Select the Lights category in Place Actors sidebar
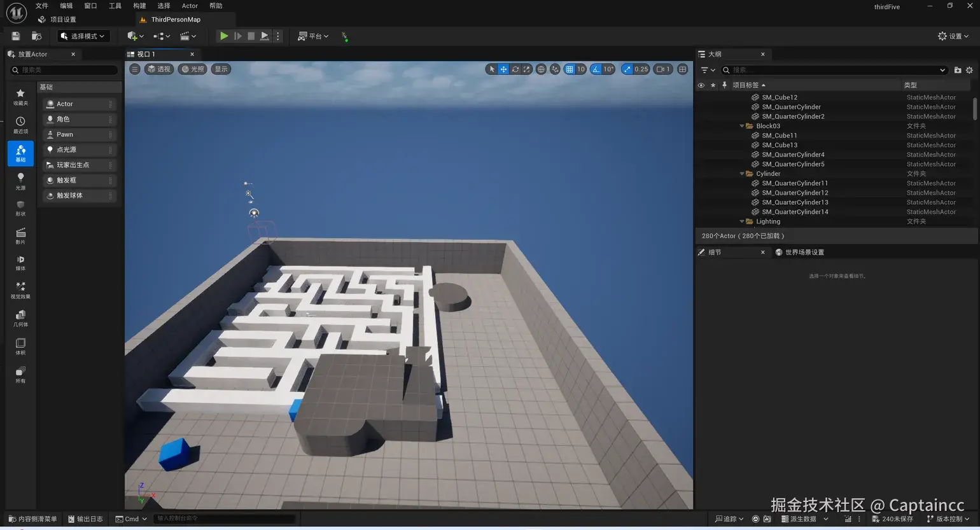Screen dimensions: 980x530 pos(20,181)
